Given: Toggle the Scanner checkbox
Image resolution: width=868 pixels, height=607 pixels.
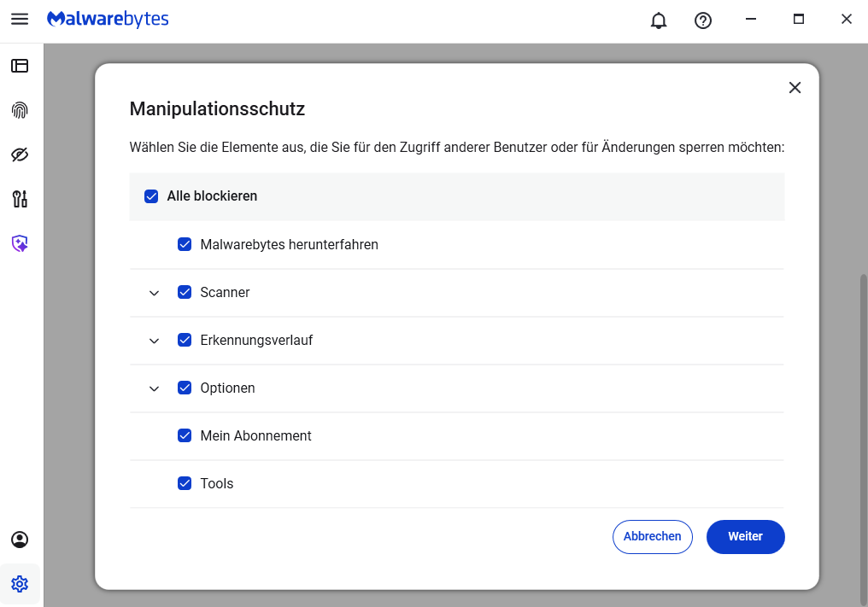Looking at the screenshot, I should point(185,292).
